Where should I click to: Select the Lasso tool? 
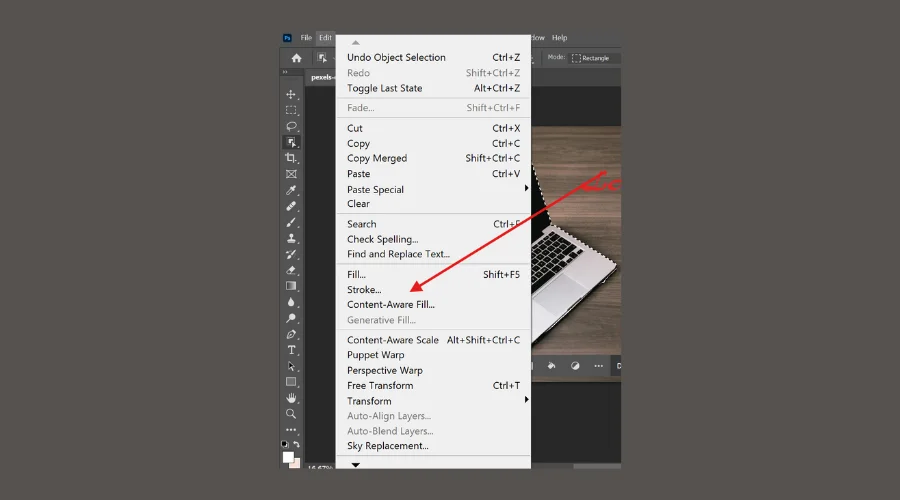[291, 126]
